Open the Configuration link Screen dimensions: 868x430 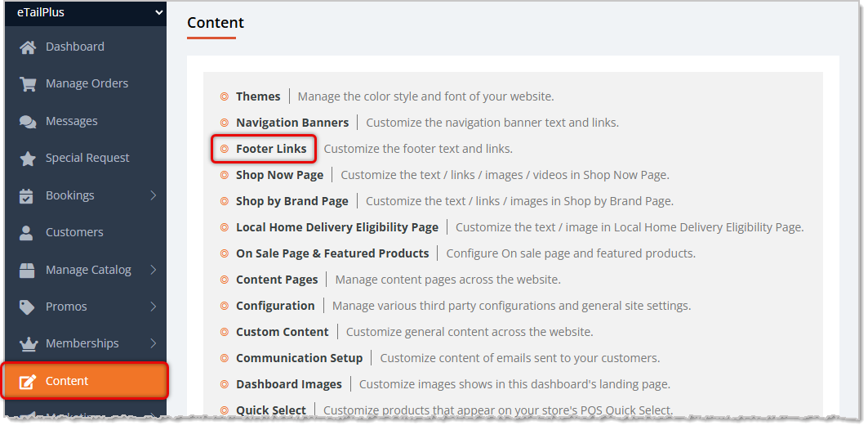(x=275, y=306)
